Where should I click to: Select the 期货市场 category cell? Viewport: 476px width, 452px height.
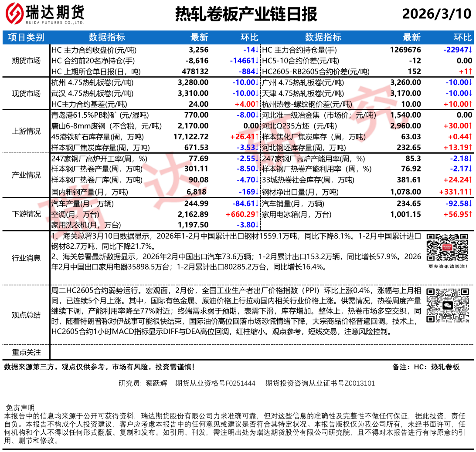[26, 61]
